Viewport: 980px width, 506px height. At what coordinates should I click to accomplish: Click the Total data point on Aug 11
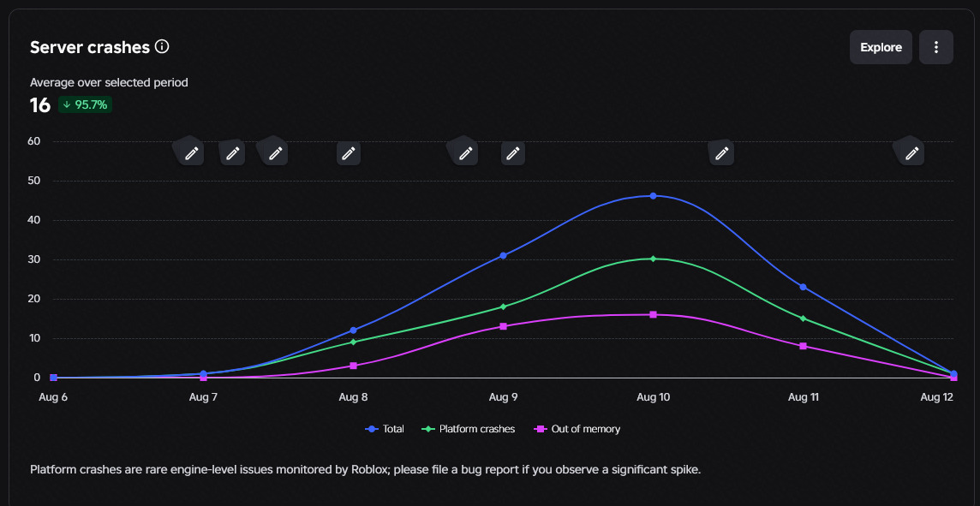[804, 288]
